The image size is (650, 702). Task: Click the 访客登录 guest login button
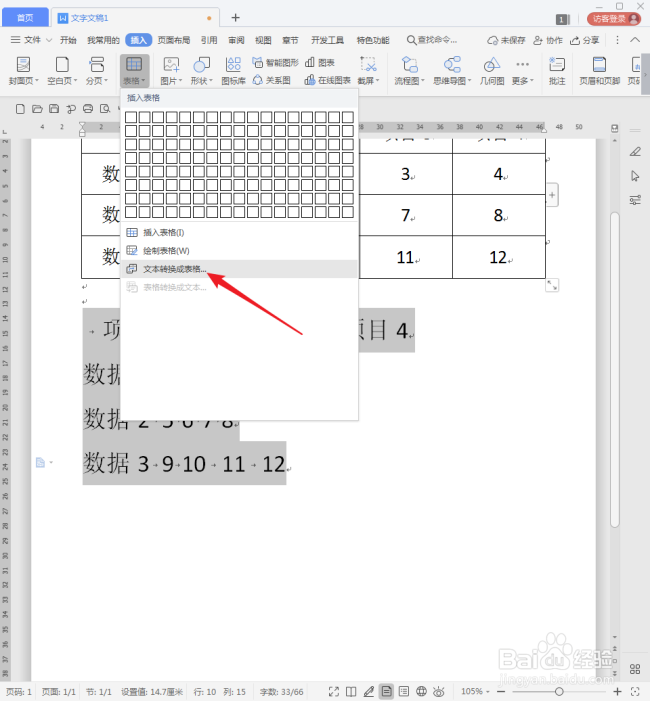click(614, 19)
